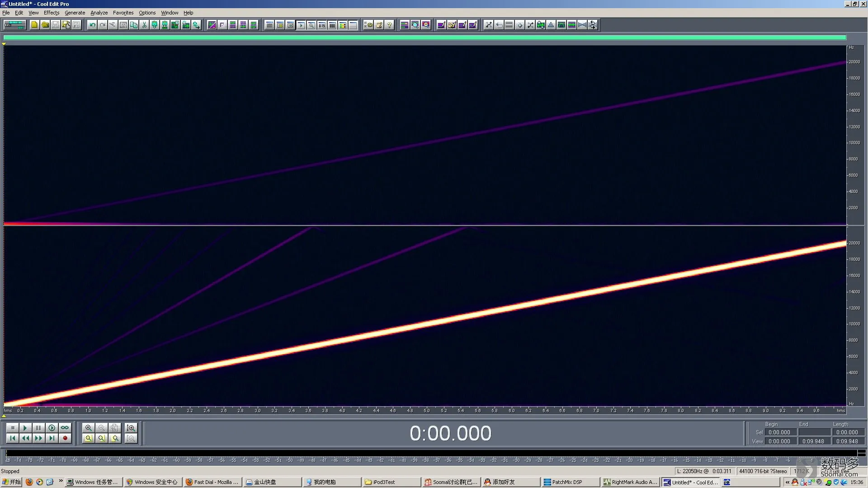868x488 pixels.
Task: Click the 44100 16-bit Stereo status text
Action: pyautogui.click(x=763, y=471)
